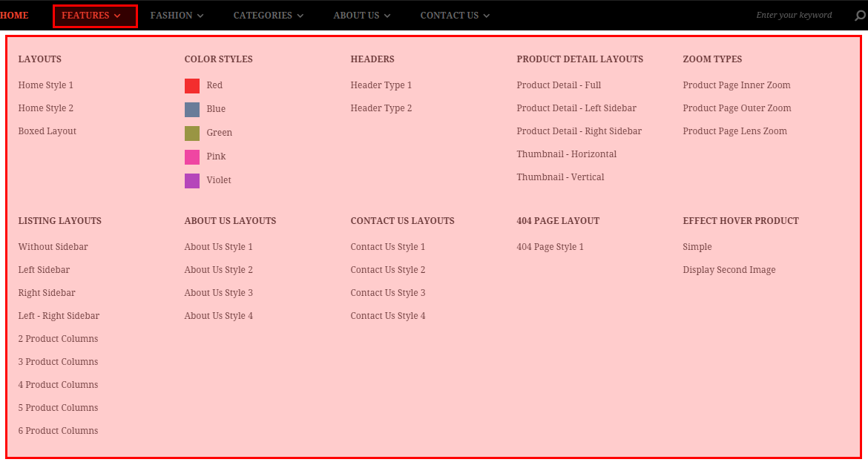Select the Red color swatch
The height and width of the screenshot is (465, 868).
point(192,86)
